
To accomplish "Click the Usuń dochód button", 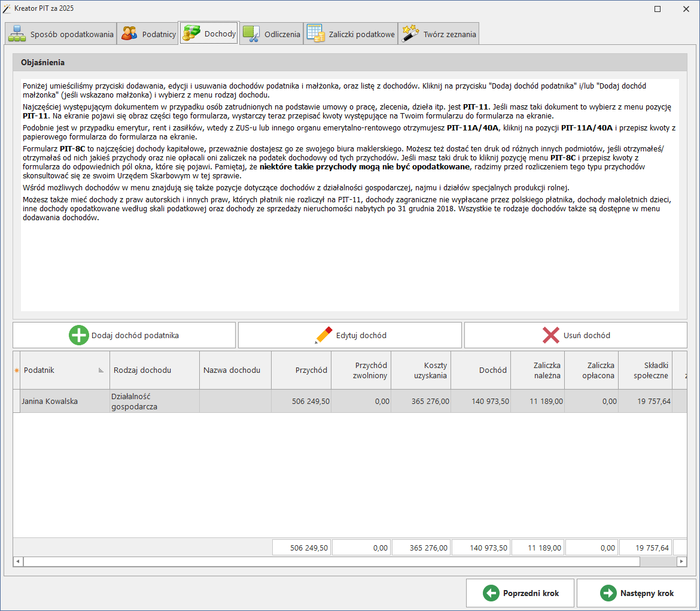I will [x=576, y=335].
